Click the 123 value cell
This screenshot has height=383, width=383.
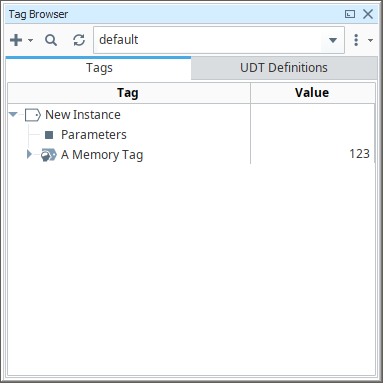click(312, 154)
